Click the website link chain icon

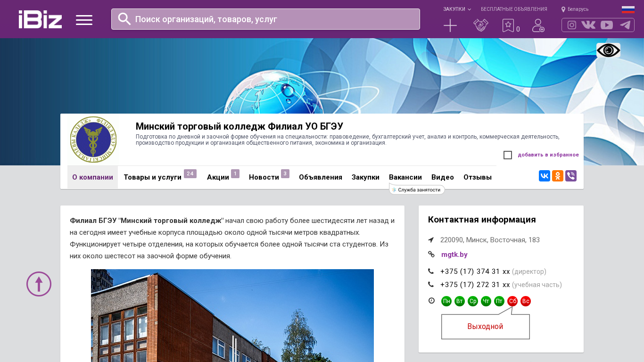(431, 255)
